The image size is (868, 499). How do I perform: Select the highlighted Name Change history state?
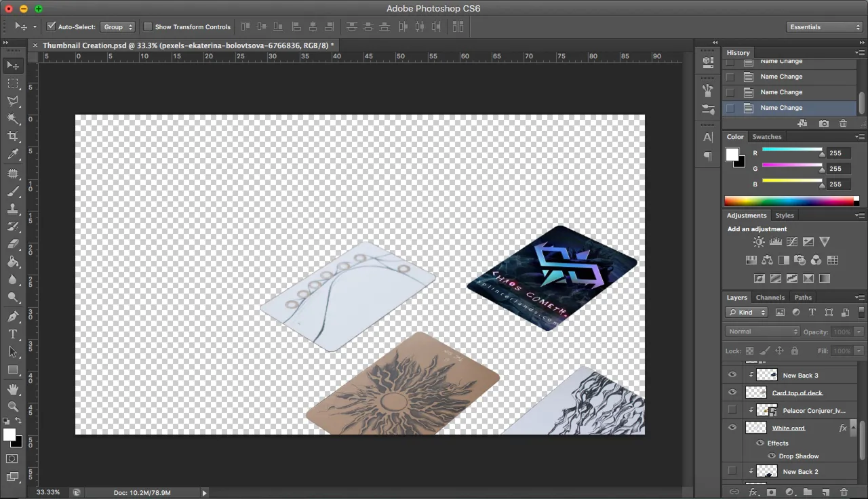coord(790,108)
